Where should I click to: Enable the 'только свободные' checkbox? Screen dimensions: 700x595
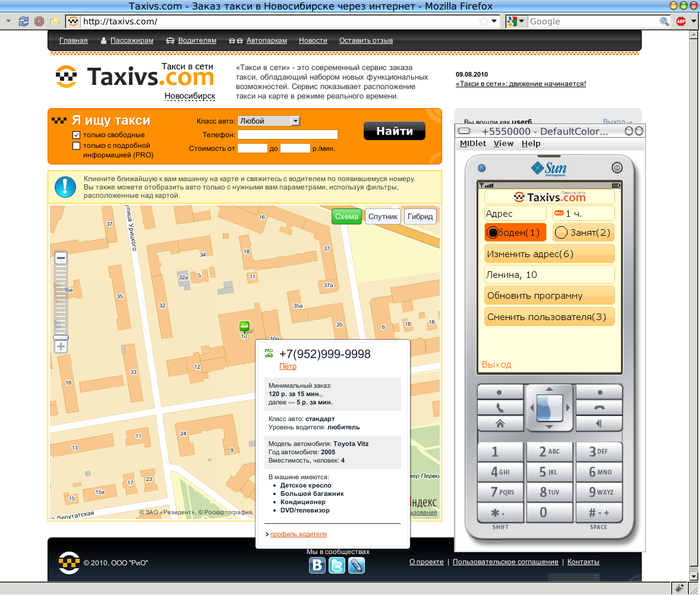point(76,135)
